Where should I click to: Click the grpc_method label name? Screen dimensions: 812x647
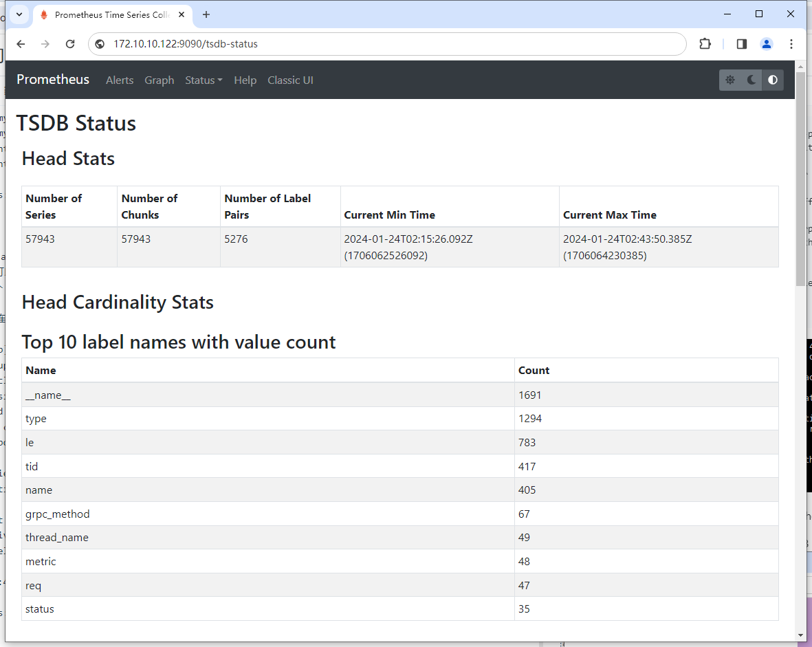click(x=58, y=514)
